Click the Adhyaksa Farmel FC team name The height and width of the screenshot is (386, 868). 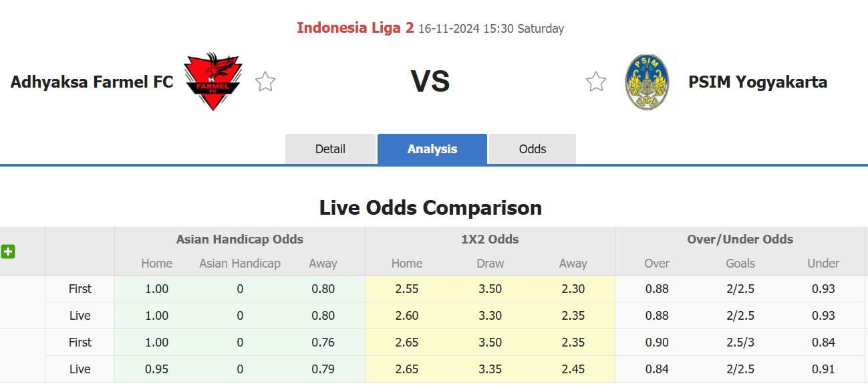[92, 82]
